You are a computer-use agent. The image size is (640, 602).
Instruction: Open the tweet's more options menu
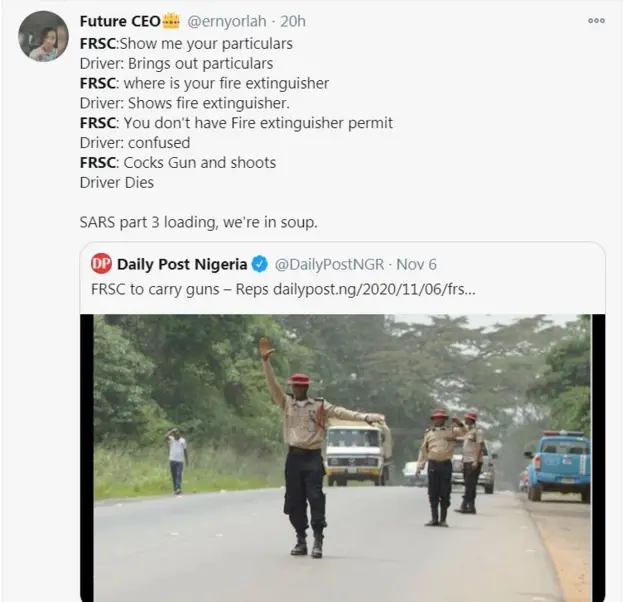click(596, 21)
